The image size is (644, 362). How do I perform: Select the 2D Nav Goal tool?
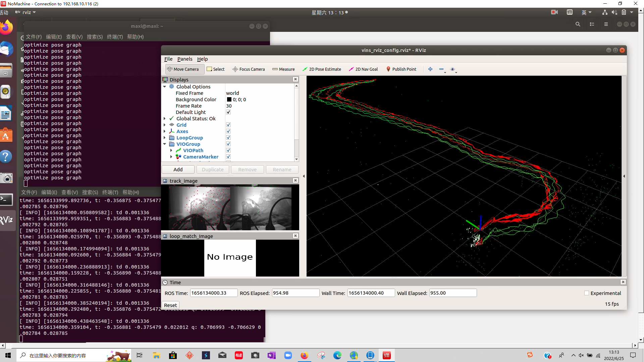pyautogui.click(x=363, y=69)
